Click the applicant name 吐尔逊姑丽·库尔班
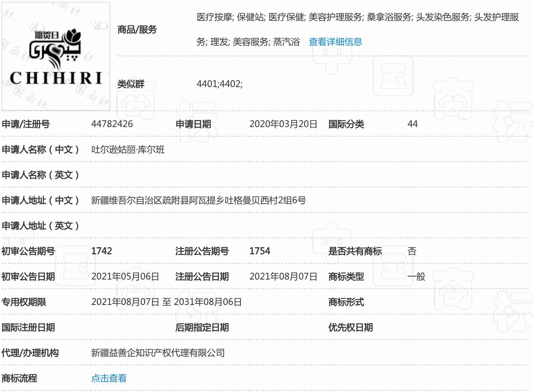Viewport: 533px width, 392px height. coord(128,149)
